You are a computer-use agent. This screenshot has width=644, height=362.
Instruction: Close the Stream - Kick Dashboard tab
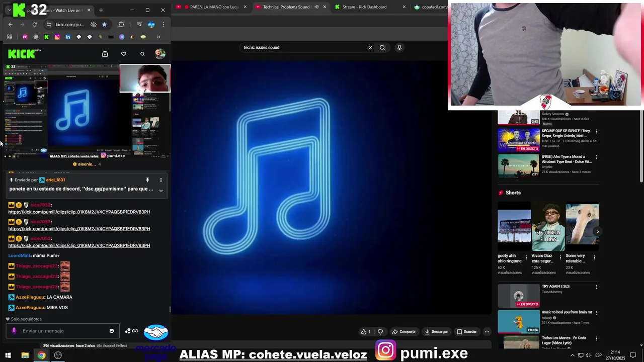404,7
